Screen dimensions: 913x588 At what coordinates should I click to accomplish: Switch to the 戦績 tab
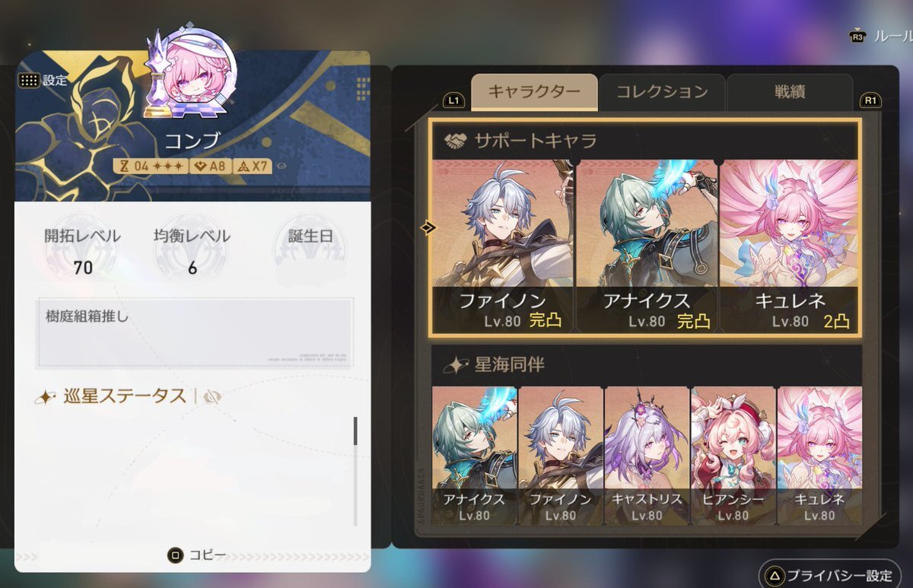(790, 93)
